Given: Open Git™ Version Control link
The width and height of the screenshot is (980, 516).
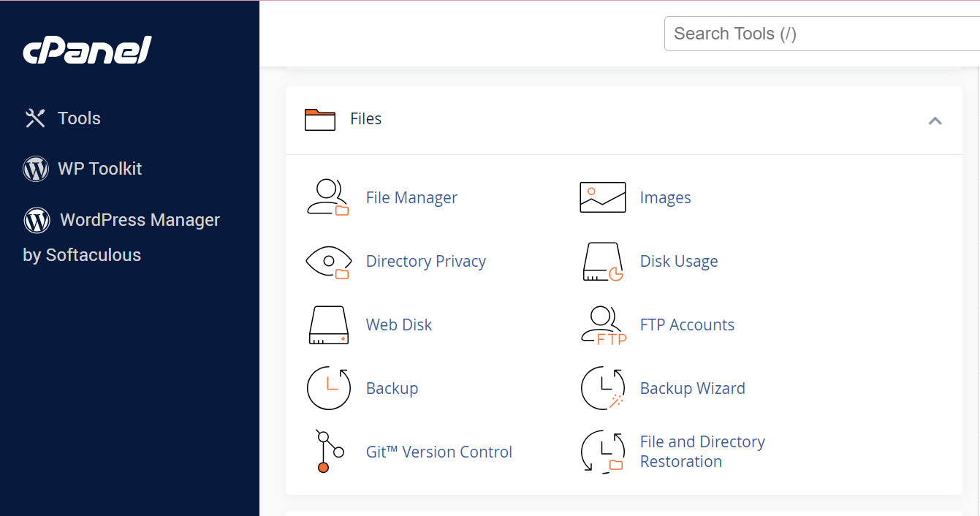Looking at the screenshot, I should tap(439, 452).
